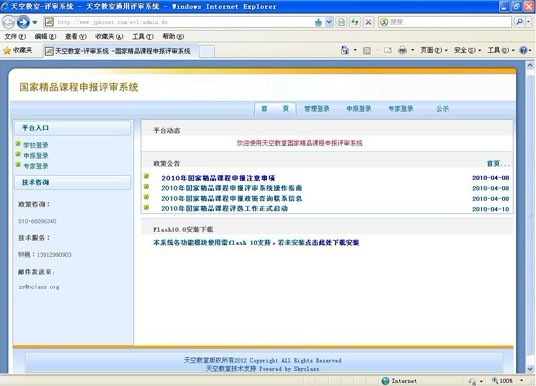Expand the zoom level dropdown arrow
536x386 pixels.
click(522, 381)
